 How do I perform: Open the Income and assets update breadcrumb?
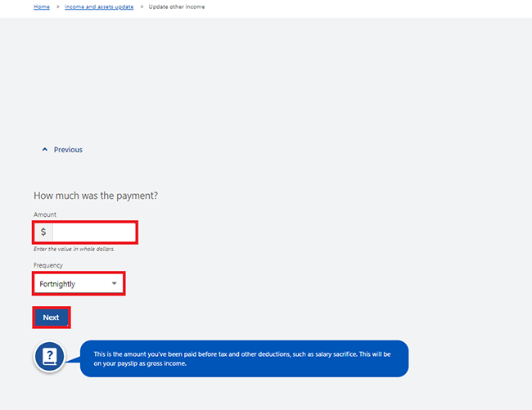click(99, 7)
